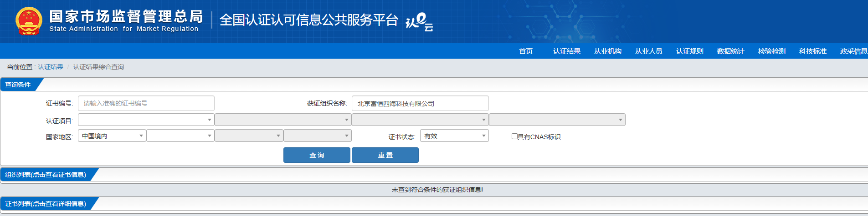Image resolution: width=868 pixels, height=216 pixels.
Task: Open the 从业机构 menu
Action: (608, 51)
